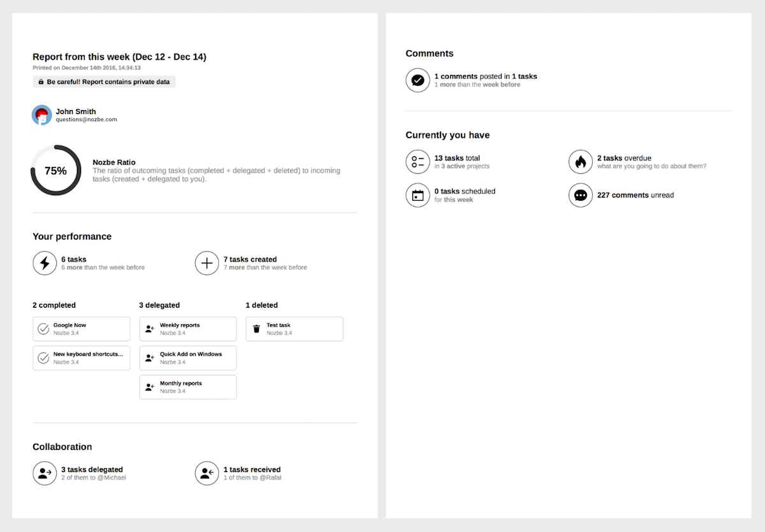This screenshot has width=765, height=532.
Task: Click the 'Comments' section heading
Action: pyautogui.click(x=430, y=54)
